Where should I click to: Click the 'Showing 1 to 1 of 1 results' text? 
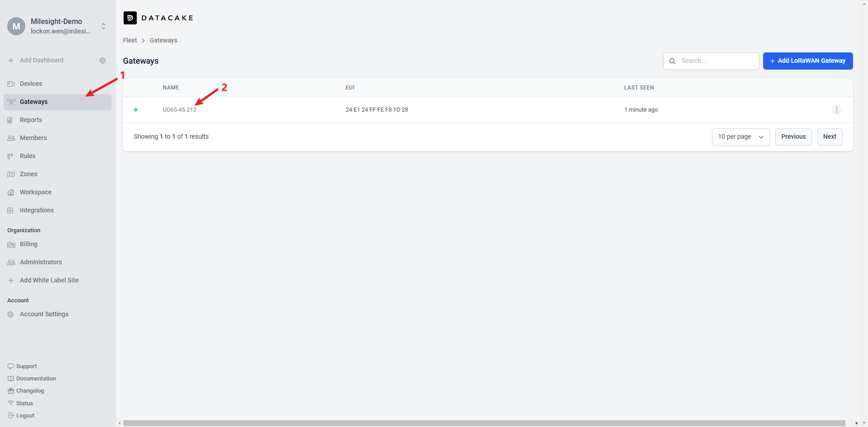(x=171, y=137)
